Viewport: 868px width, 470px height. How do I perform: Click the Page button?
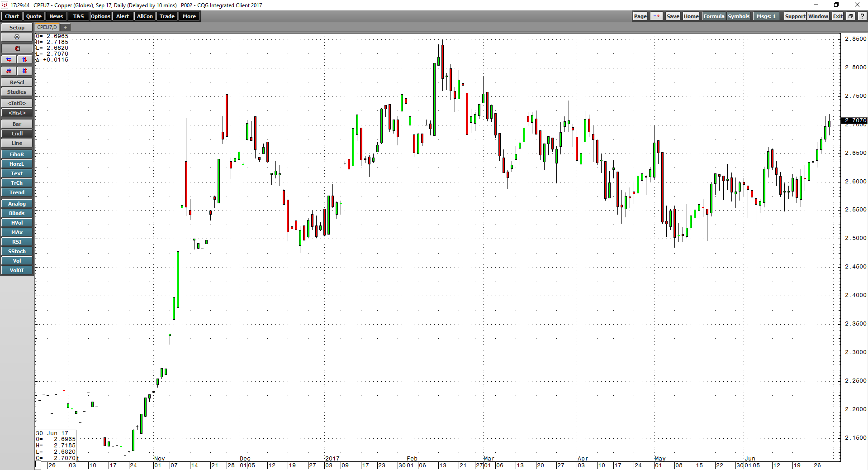click(x=640, y=16)
